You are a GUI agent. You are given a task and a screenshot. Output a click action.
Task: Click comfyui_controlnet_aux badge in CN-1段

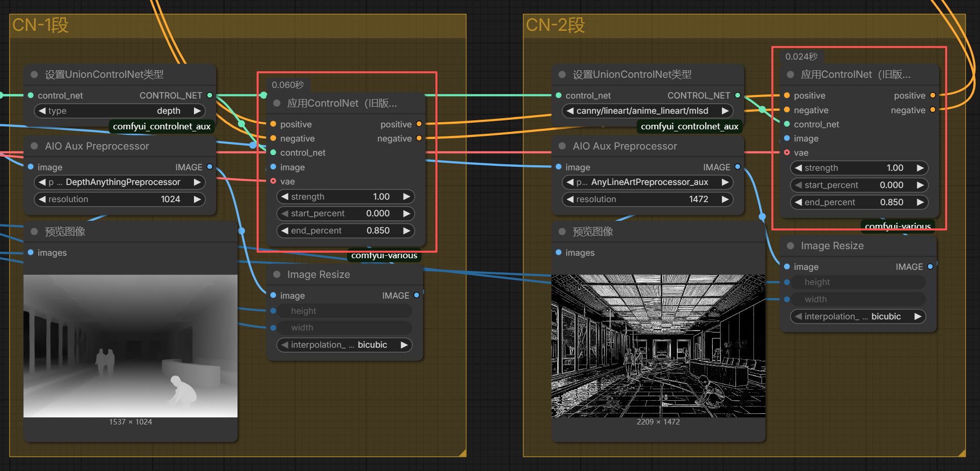point(162,126)
